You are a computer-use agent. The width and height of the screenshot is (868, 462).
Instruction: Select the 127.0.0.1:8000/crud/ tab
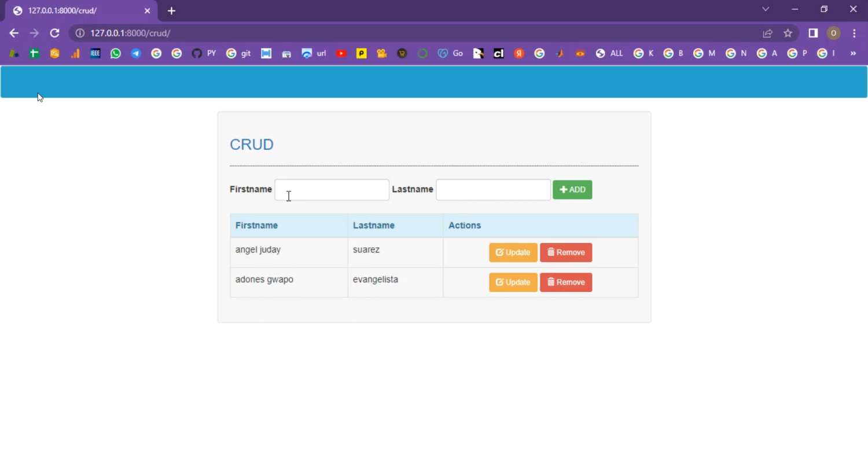[x=75, y=10]
